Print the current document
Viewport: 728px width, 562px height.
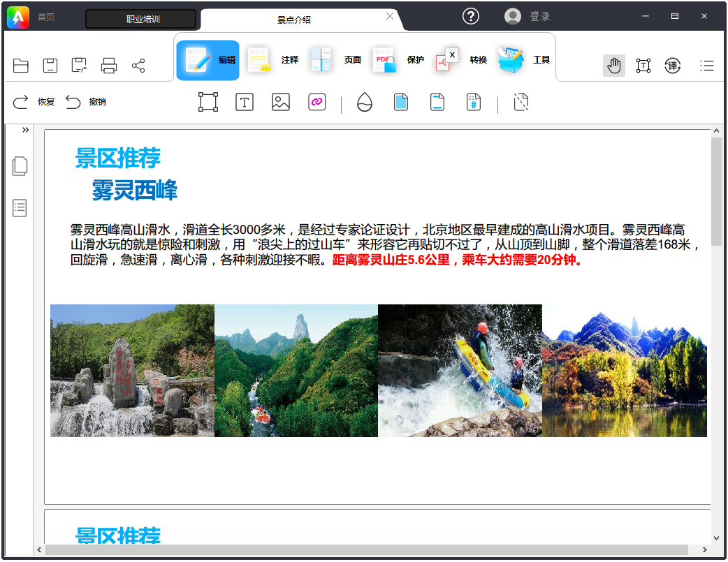[x=108, y=65]
